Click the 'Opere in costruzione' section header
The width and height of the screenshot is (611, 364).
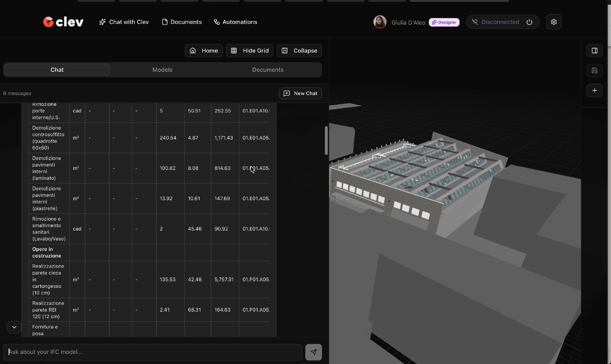coord(47,252)
